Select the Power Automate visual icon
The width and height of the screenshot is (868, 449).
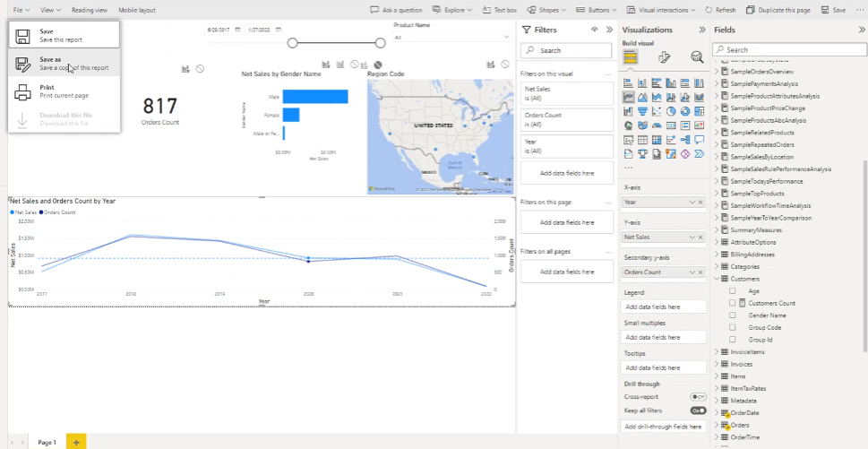click(700, 154)
